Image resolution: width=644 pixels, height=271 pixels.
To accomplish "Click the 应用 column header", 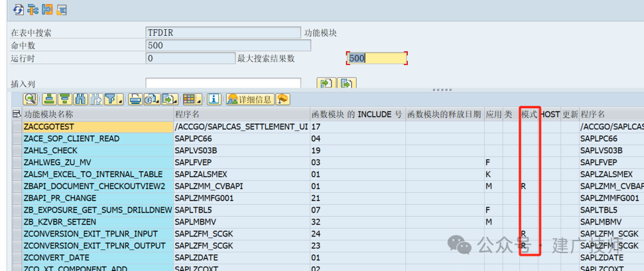I will click(x=493, y=115).
